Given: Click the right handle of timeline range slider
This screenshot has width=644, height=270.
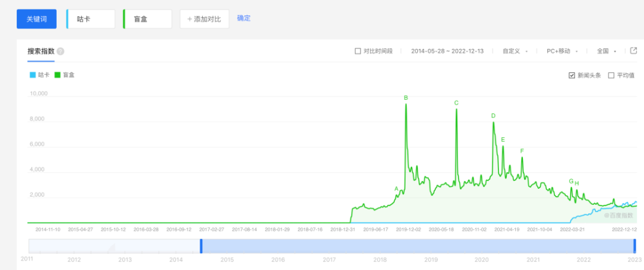Looking at the screenshot, I should click(x=634, y=246).
